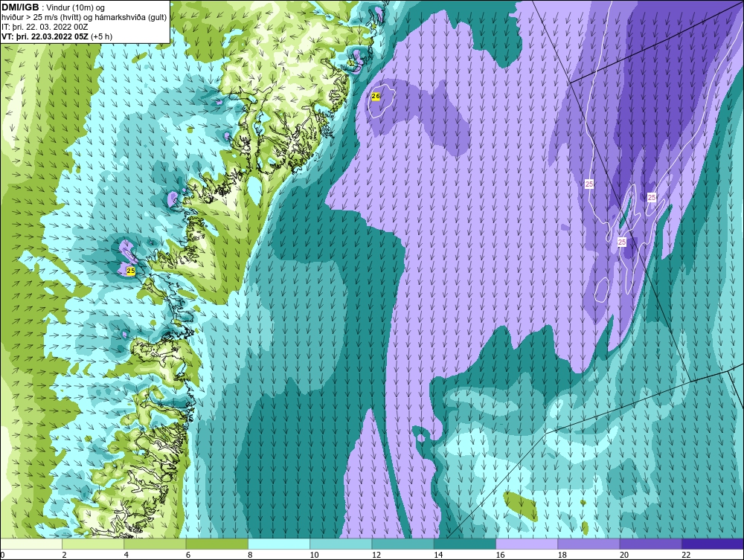This screenshot has height=560, width=744.
Task: Click the scale value "14"
Action: pos(438,555)
